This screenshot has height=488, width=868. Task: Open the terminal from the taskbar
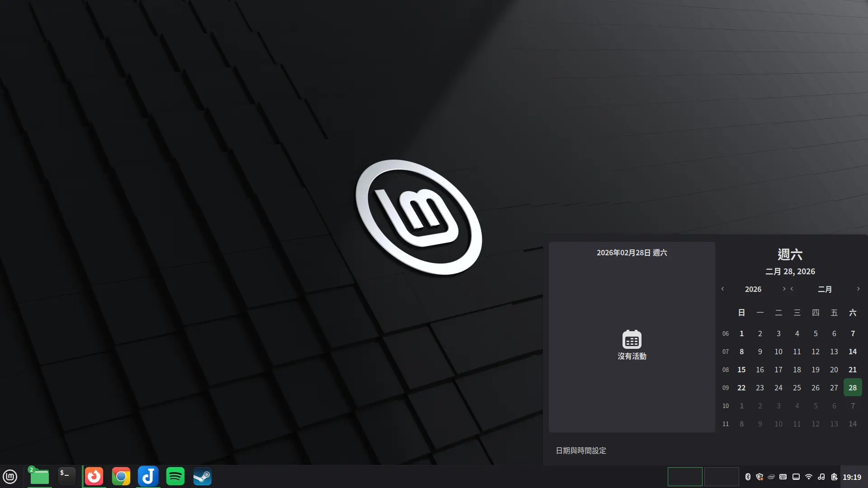tap(66, 476)
